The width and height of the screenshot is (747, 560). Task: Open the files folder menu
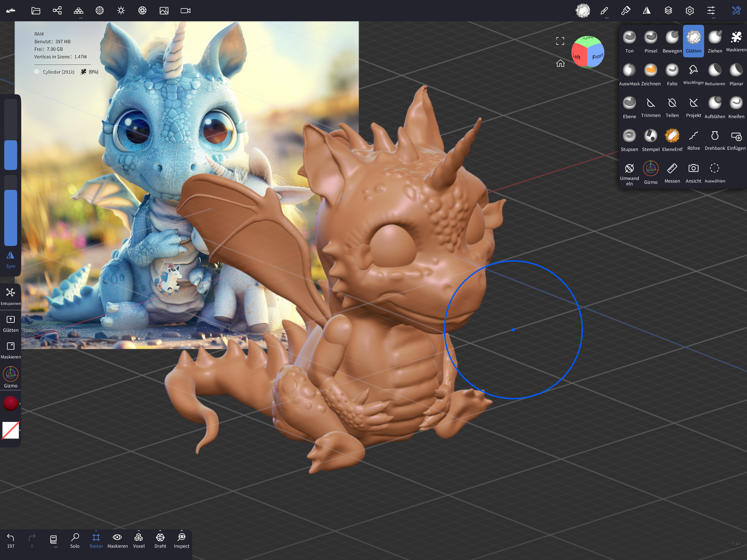click(36, 11)
